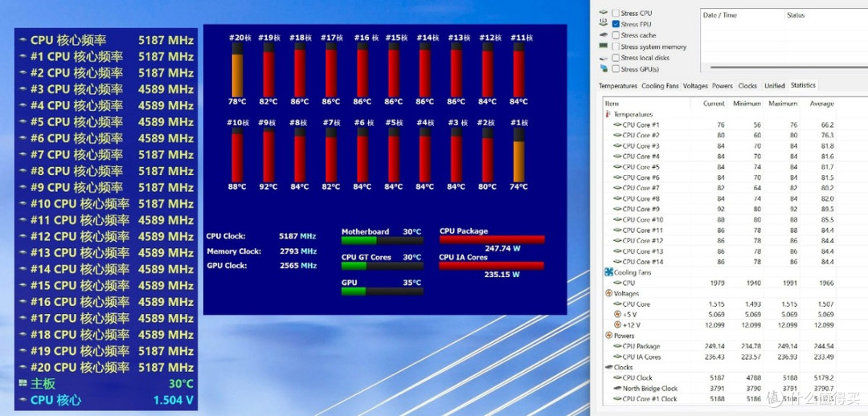The image size is (868, 416).
Task: Click the #20 CPU 核心频率 OSD line
Action: coord(106,367)
